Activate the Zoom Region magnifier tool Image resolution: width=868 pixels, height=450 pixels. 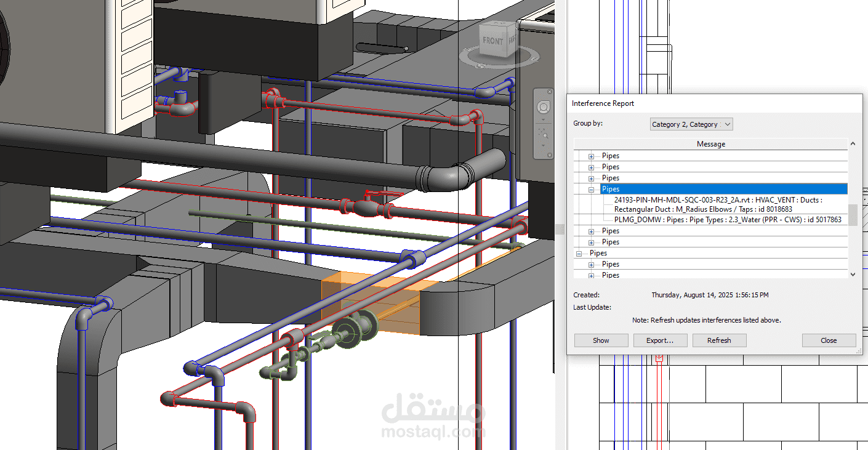pos(543,132)
